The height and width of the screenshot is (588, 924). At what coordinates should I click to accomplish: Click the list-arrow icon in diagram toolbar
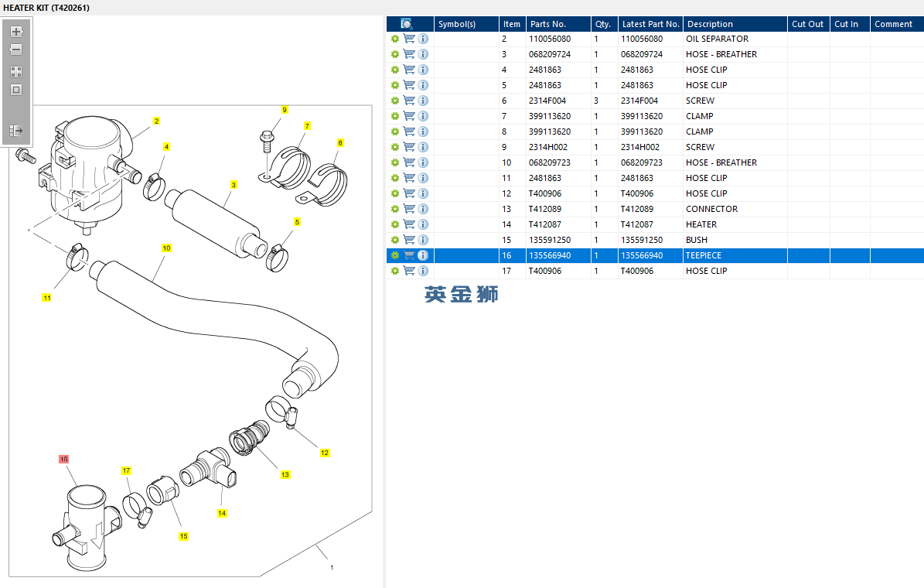[x=16, y=130]
